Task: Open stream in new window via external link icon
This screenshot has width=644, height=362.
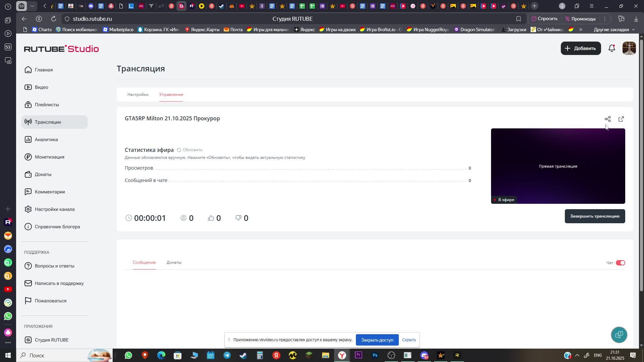Action: coord(621,119)
